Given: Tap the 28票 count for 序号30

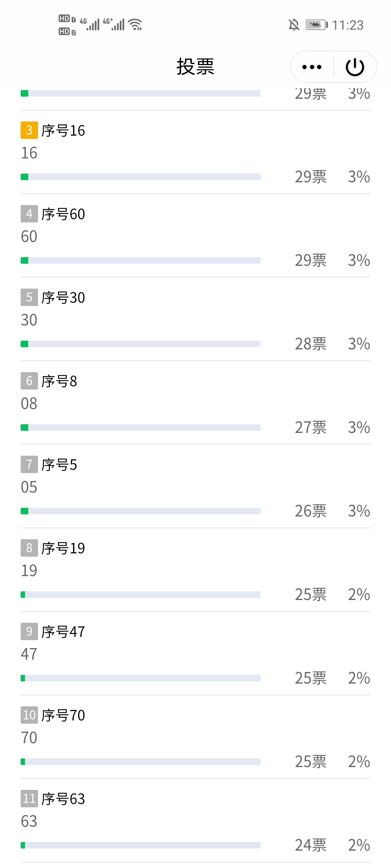Looking at the screenshot, I should (311, 344).
